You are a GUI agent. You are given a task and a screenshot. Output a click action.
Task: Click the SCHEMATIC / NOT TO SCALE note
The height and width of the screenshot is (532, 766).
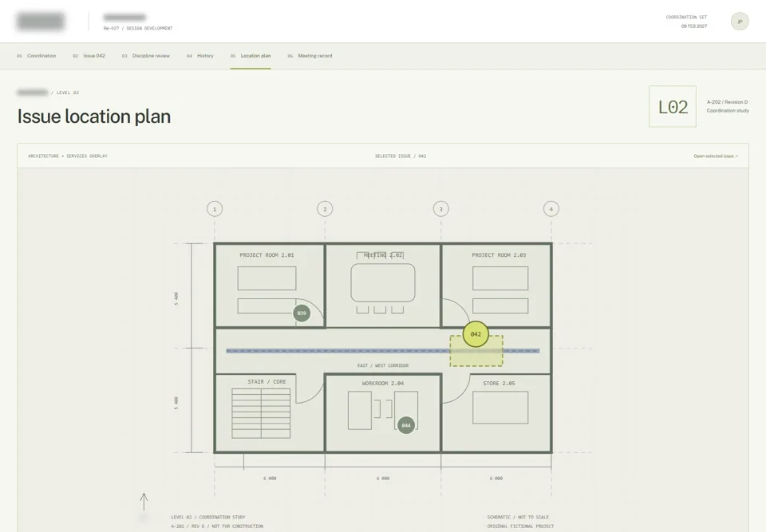pyautogui.click(x=518, y=517)
